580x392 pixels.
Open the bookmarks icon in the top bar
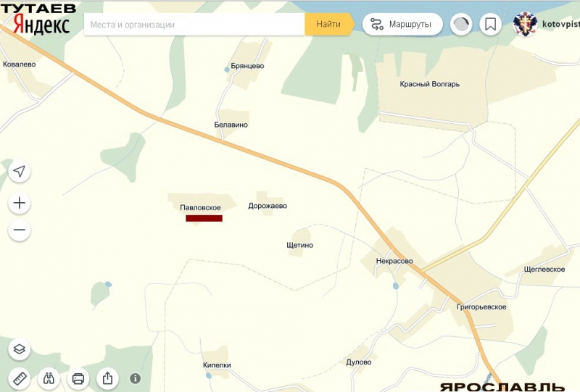[x=490, y=24]
